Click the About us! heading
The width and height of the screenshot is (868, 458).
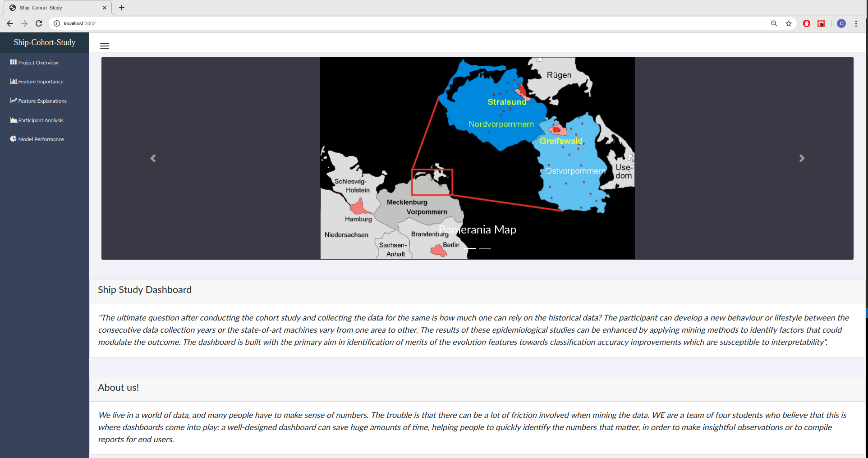[x=119, y=388]
